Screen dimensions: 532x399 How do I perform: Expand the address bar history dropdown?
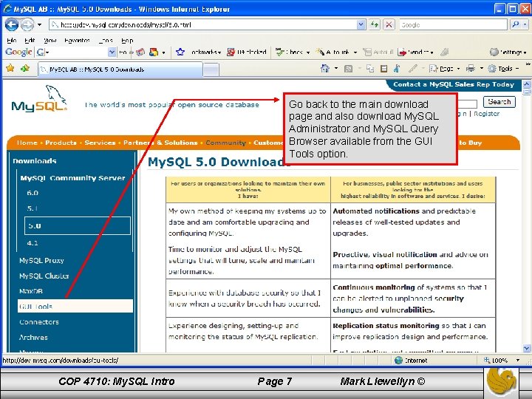pyautogui.click(x=361, y=25)
